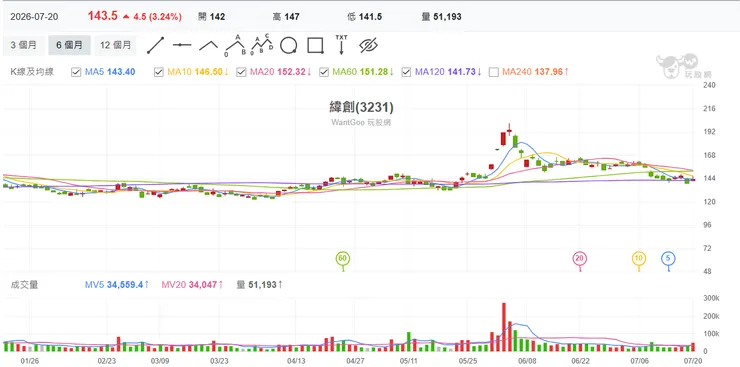The width and height of the screenshot is (740, 367).
Task: Switch to the 3 個月 range tab
Action: coord(24,45)
